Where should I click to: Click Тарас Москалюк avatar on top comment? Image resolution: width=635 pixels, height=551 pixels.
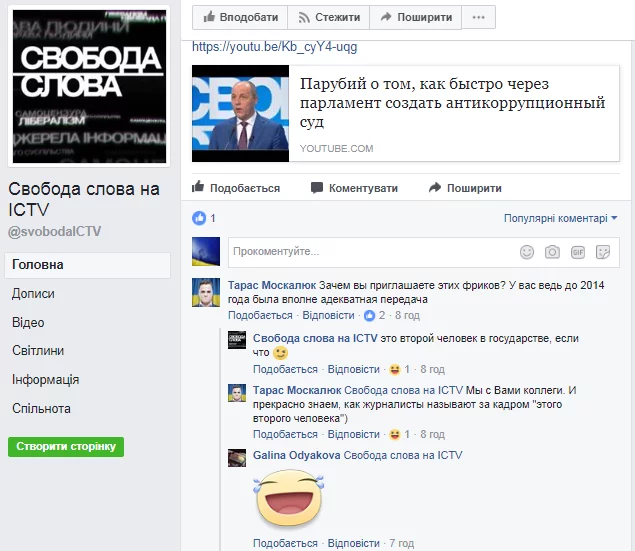click(206, 292)
